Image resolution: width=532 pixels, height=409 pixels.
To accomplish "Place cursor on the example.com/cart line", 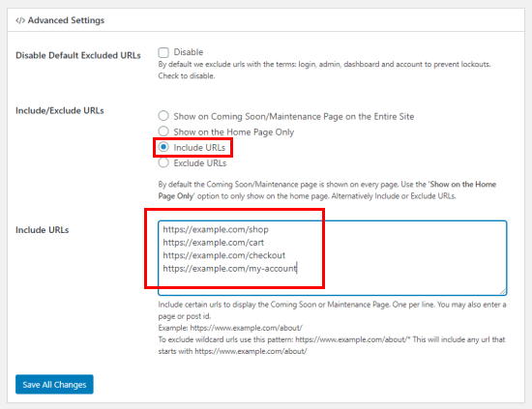I will coord(214,243).
